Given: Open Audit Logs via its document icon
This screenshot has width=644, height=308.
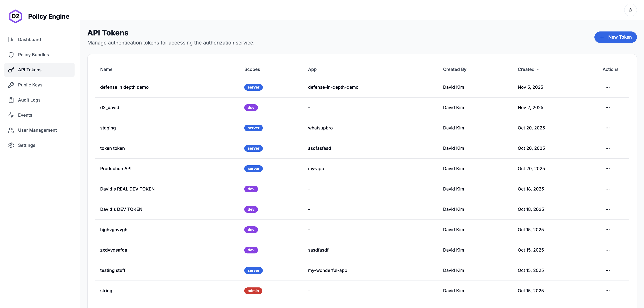Looking at the screenshot, I should [x=11, y=100].
